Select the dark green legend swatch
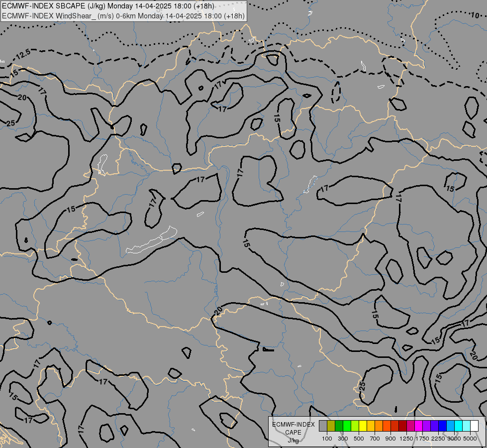The height and width of the screenshot is (448, 487). point(339,426)
